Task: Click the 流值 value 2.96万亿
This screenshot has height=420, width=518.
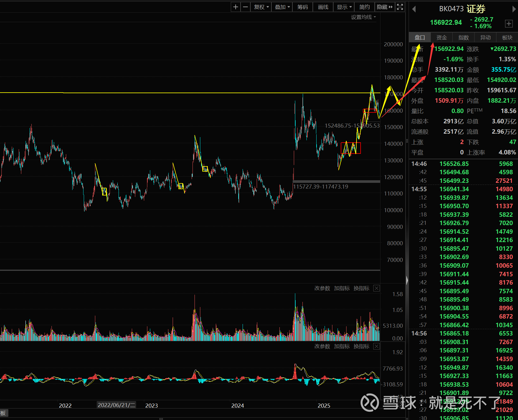Action: [x=504, y=132]
